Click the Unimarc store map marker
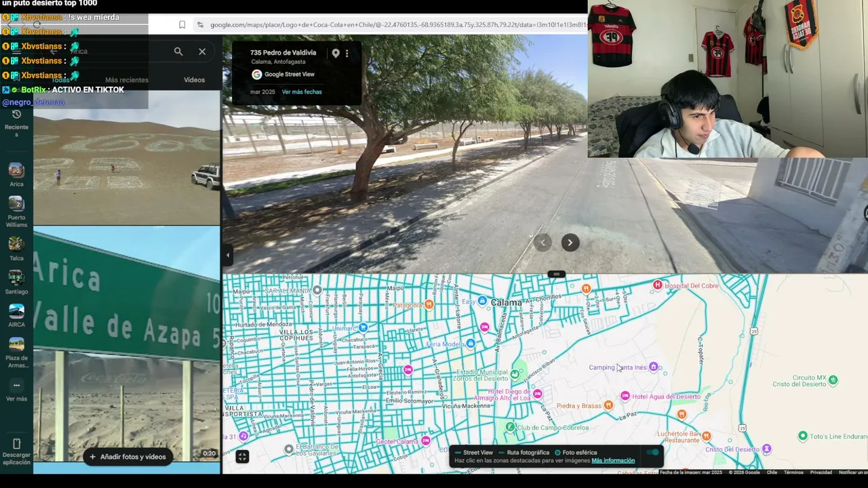The image size is (868, 488). [x=363, y=328]
